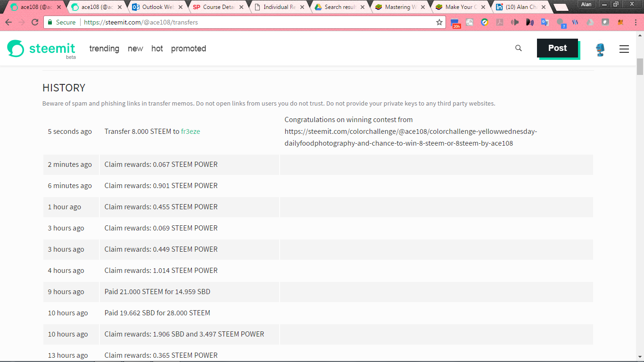Click 'Claim rewards: 0.901 STEEM POWER' entry
The image size is (644, 362).
pos(161,186)
